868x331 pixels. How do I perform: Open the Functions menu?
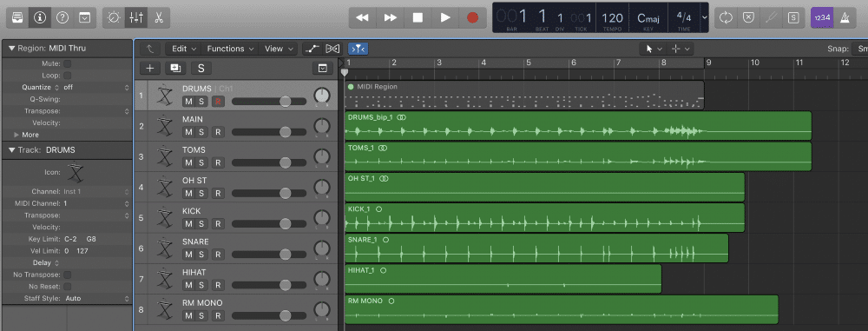point(230,49)
